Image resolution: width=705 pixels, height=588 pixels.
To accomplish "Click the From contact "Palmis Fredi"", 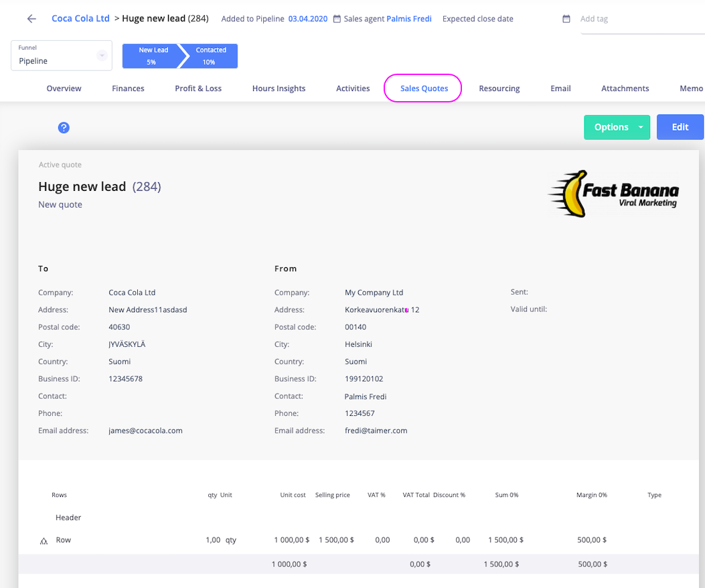I will (x=366, y=396).
